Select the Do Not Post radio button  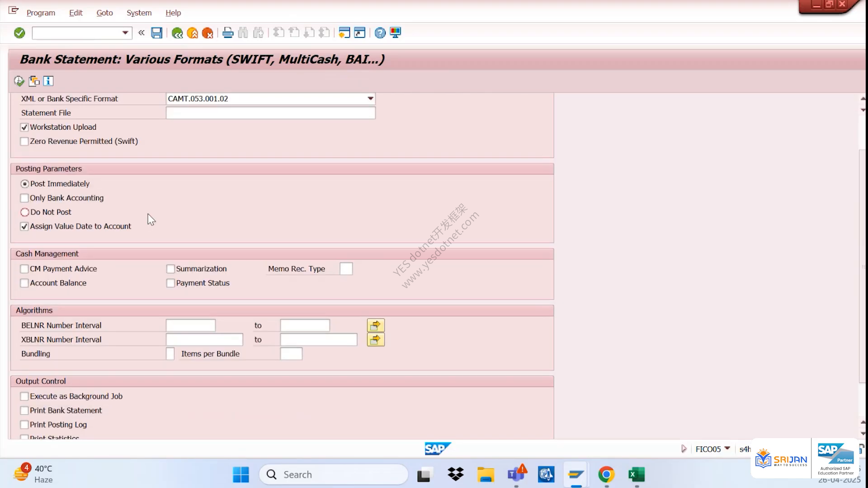coord(24,212)
